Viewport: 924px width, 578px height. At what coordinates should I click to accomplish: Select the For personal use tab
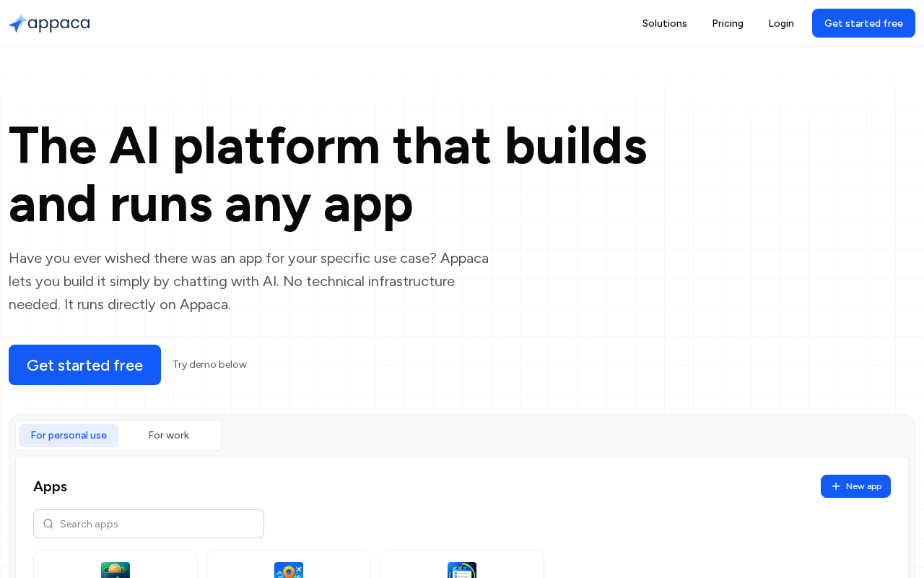pyautogui.click(x=69, y=436)
